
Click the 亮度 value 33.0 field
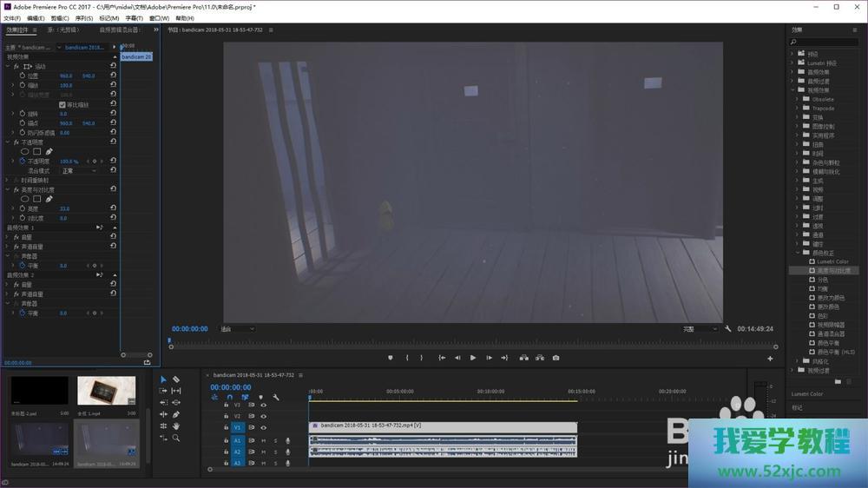(64, 208)
